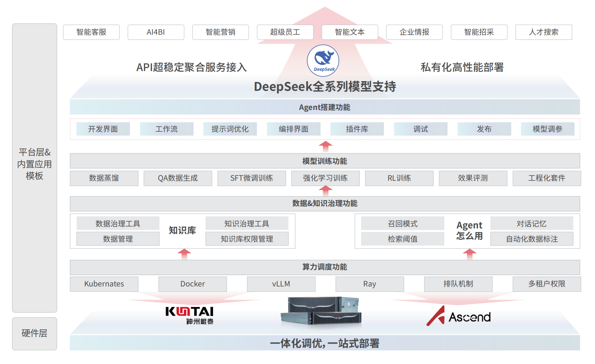Select the 智能客服 application box
This screenshot has height=364, width=595.
pyautogui.click(x=91, y=32)
